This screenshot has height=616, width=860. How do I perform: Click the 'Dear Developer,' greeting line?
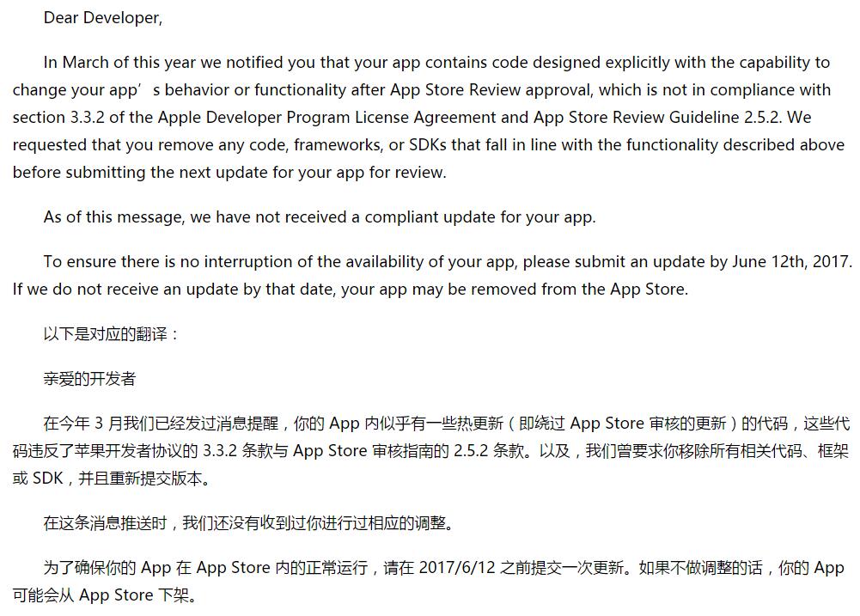(102, 18)
